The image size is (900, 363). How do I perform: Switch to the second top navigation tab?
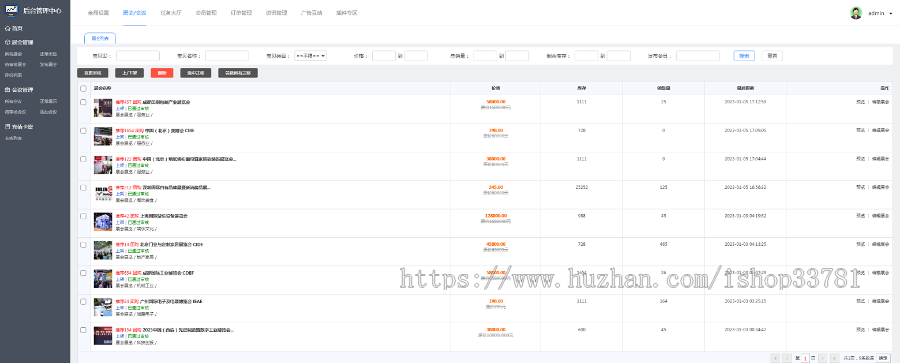(x=134, y=13)
